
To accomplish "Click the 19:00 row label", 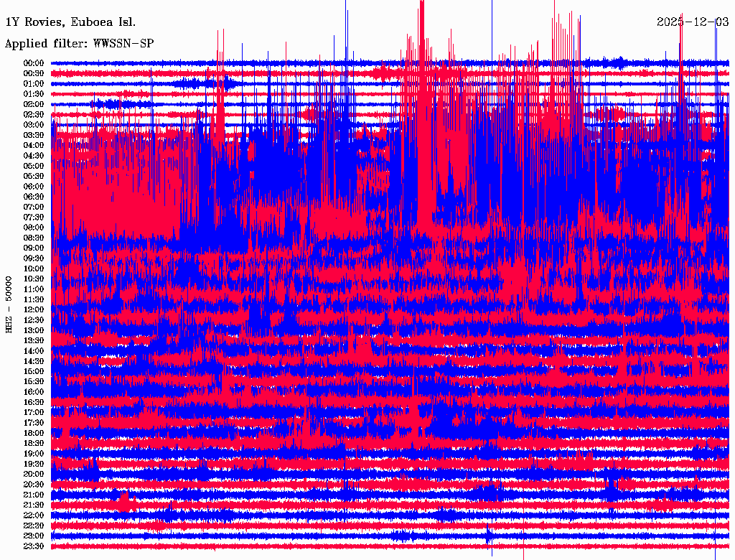I will [34, 454].
